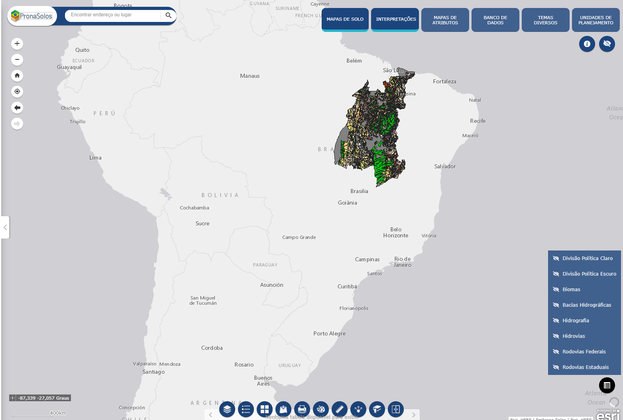Open the Mapas de Solo menu
This screenshot has height=420, width=623.
point(345,20)
